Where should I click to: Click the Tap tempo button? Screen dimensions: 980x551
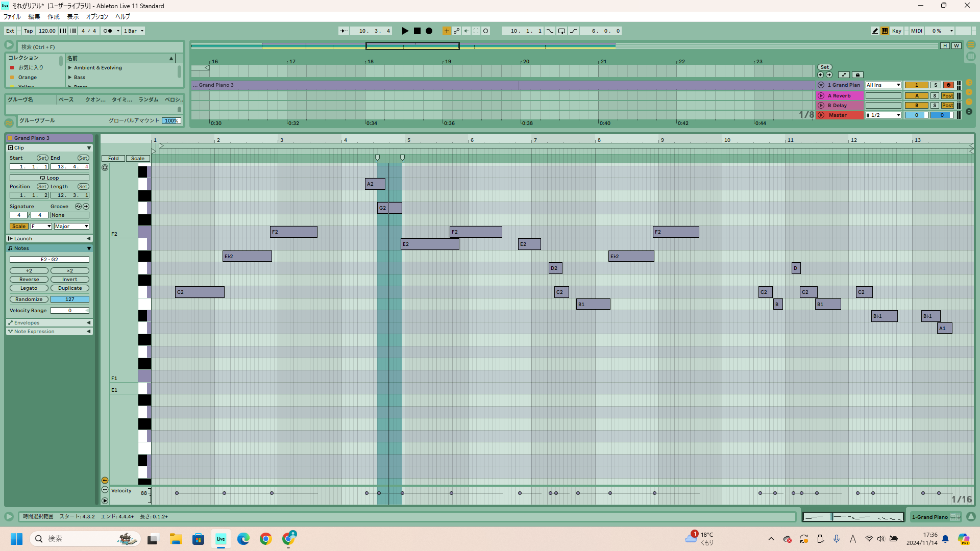pyautogui.click(x=29, y=31)
